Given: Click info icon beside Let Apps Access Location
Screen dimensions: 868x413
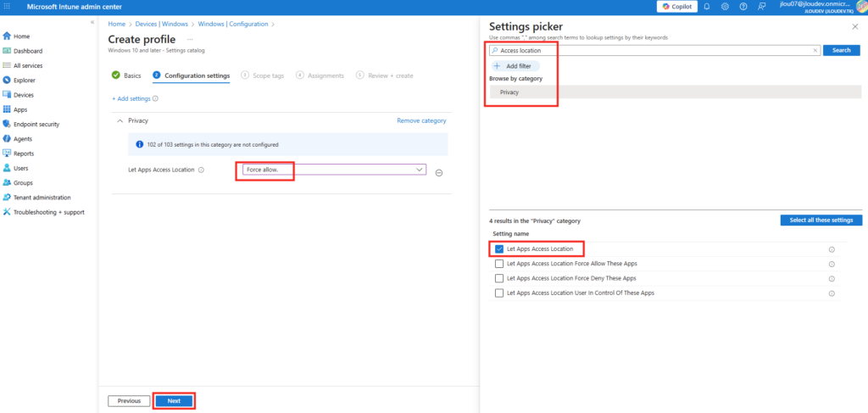Looking at the screenshot, I should point(201,170).
